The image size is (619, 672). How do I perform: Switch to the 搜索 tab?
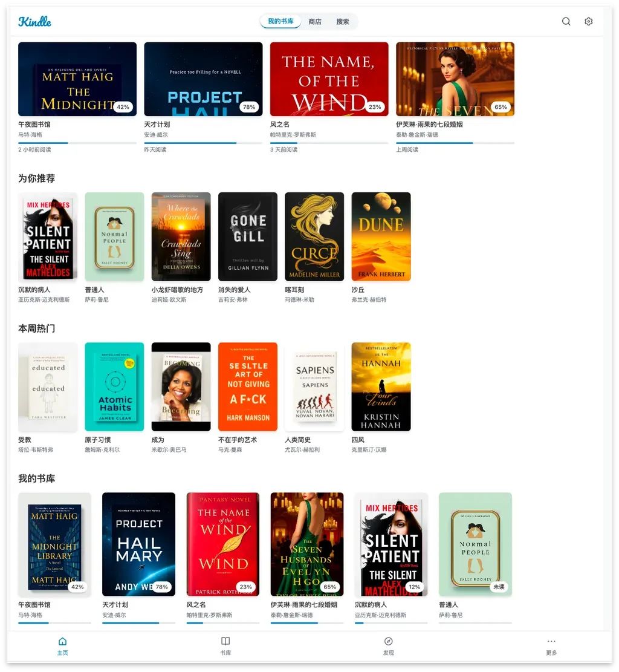[x=342, y=21]
